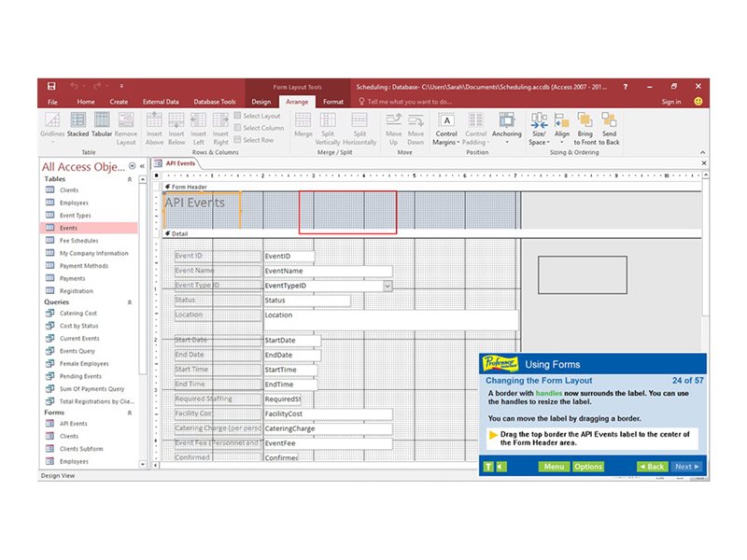Image resolution: width=747 pixels, height=560 pixels.
Task: Click the speaker icon in the tutorial panel
Action: [x=500, y=467]
